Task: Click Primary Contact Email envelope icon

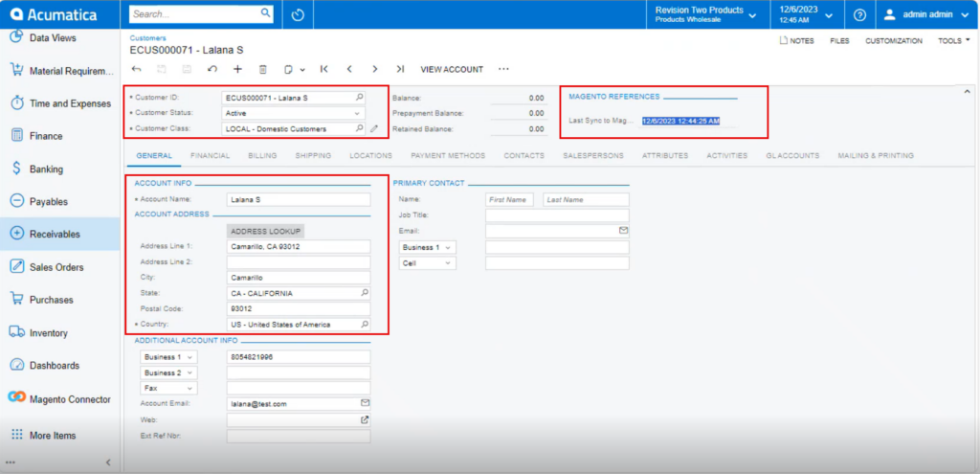Action: click(623, 231)
